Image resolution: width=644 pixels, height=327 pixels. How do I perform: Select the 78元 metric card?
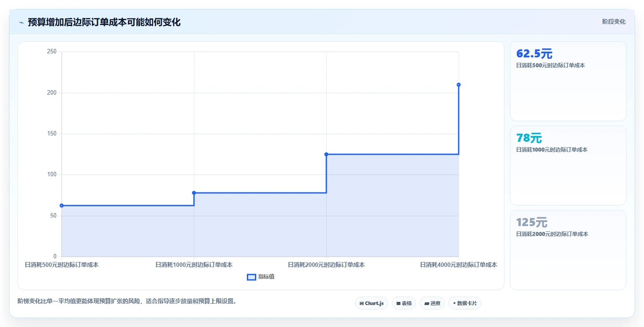click(568, 166)
